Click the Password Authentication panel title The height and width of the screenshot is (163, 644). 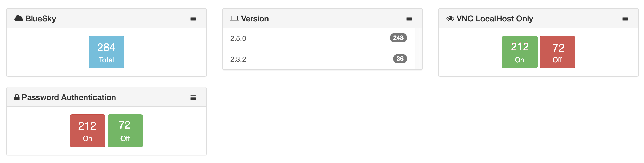coord(69,97)
